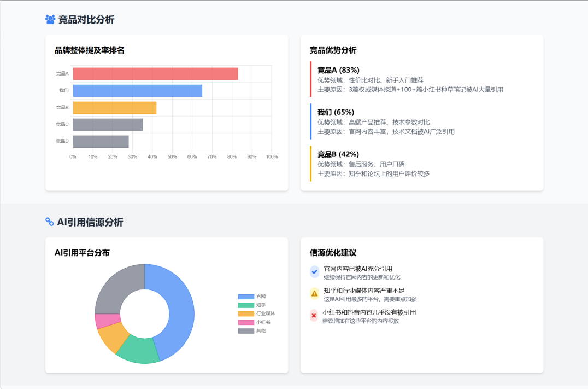Click 这是AI引用最多的平台 line

pyautogui.click(x=370, y=299)
